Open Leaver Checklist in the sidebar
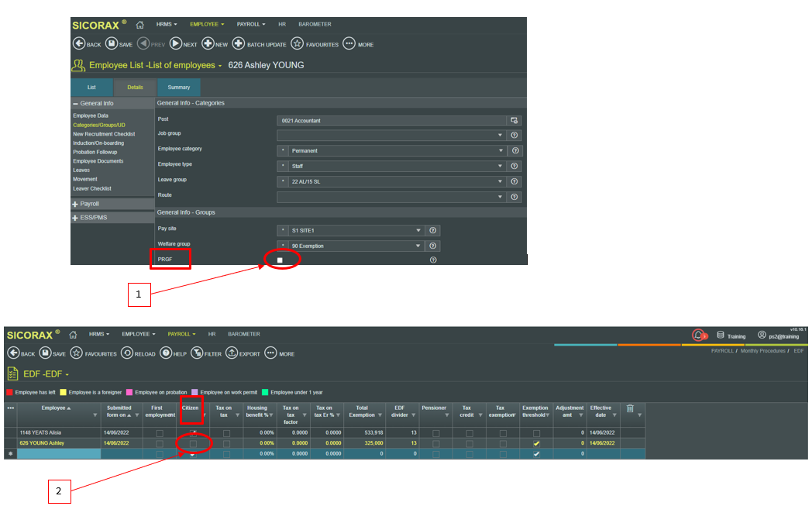This screenshot has height=506, width=812. 92,188
